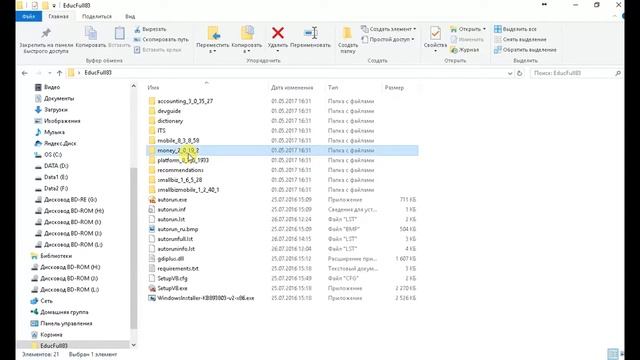Open Quick Access Toolbar customize arrow
This screenshot has width=640, height=360.
54,6
